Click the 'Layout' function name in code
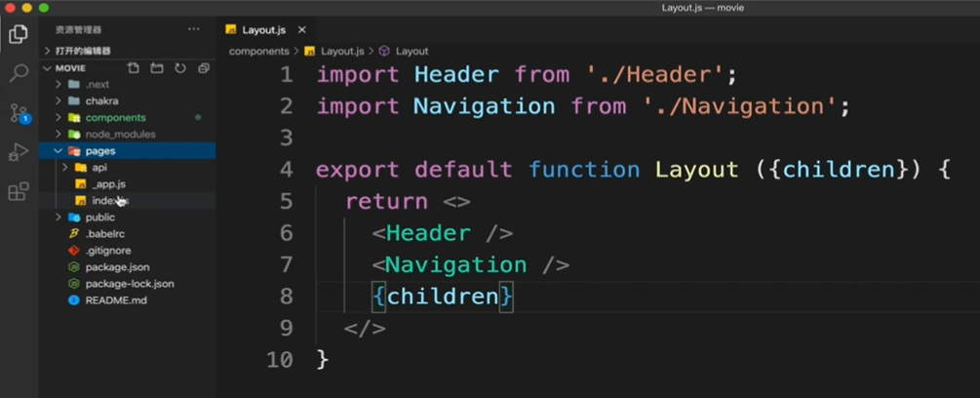Image resolution: width=980 pixels, height=398 pixels. [x=697, y=170]
